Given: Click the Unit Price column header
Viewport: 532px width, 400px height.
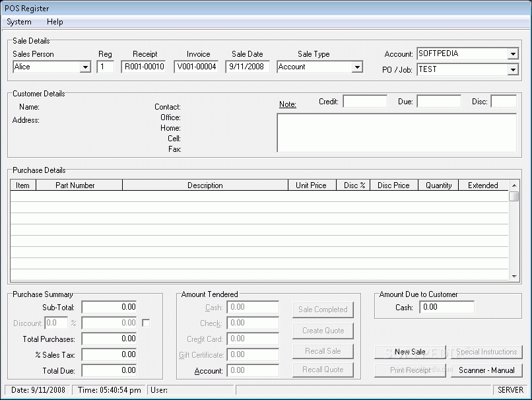Looking at the screenshot, I should click(x=312, y=185).
